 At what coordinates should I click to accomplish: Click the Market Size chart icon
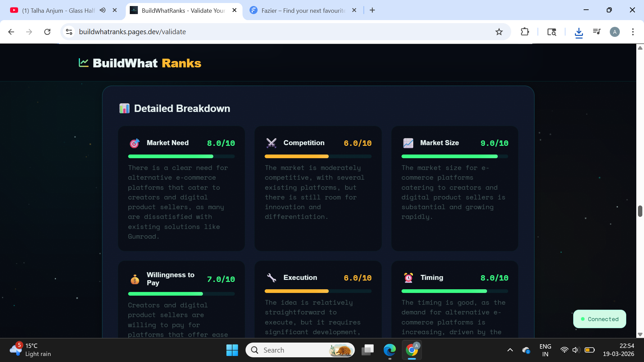click(x=408, y=143)
